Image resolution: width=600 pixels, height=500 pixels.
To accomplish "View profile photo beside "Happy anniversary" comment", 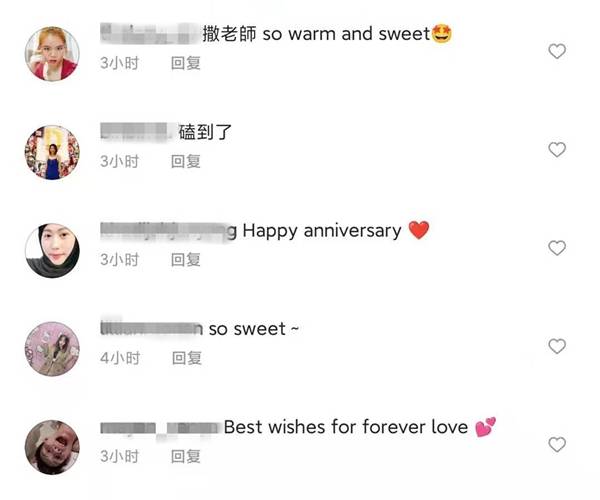I will tap(52, 251).
